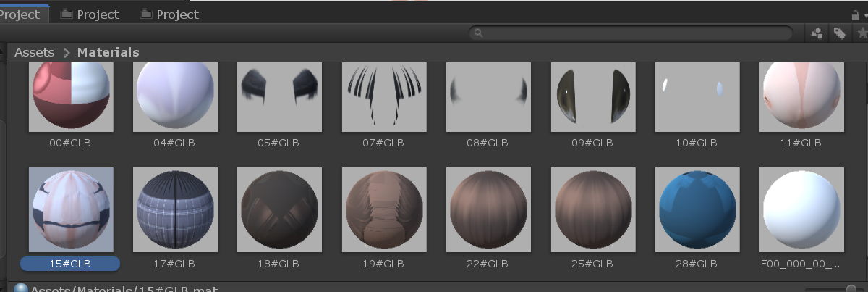The width and height of the screenshot is (868, 292).
Task: Select the 17#GLB plaid material icon
Action: click(x=175, y=209)
